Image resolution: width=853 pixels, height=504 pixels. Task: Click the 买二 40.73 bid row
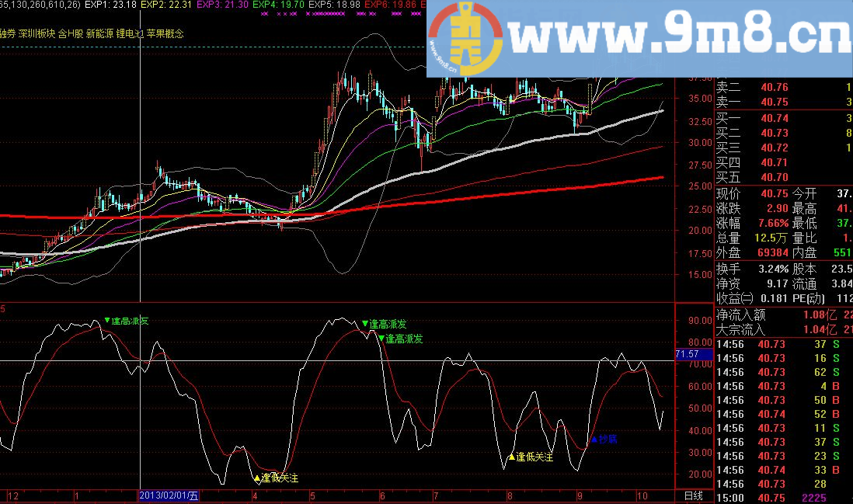[x=783, y=133]
